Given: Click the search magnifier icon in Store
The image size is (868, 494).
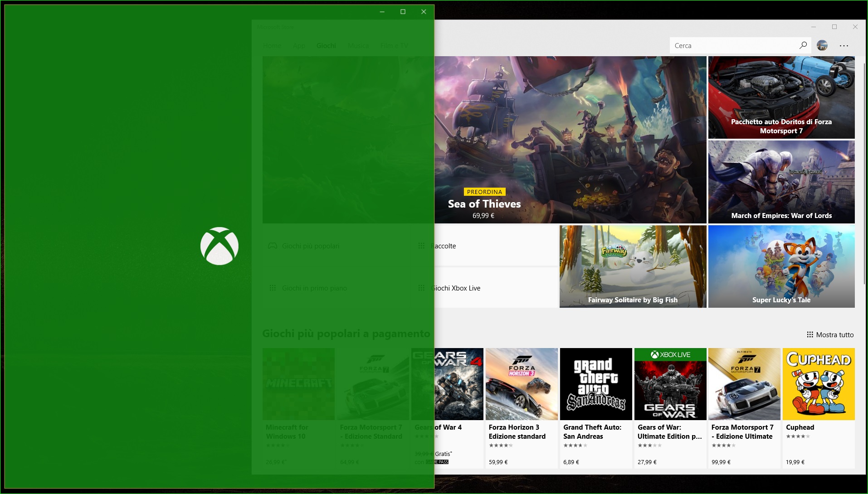Looking at the screenshot, I should 803,45.
